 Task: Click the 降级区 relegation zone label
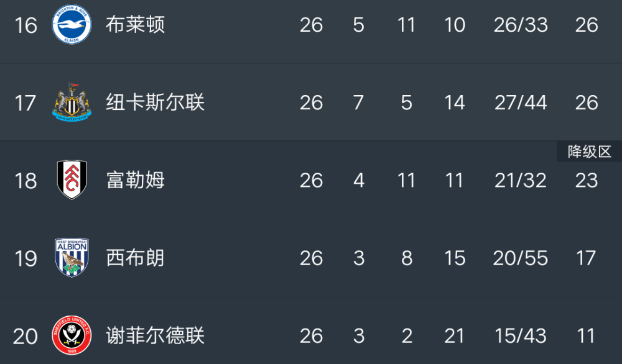pyautogui.click(x=588, y=152)
